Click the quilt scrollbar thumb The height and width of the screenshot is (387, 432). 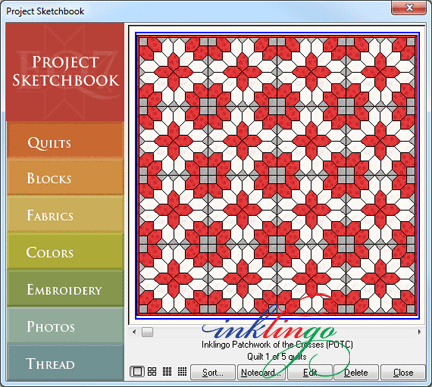pos(147,332)
